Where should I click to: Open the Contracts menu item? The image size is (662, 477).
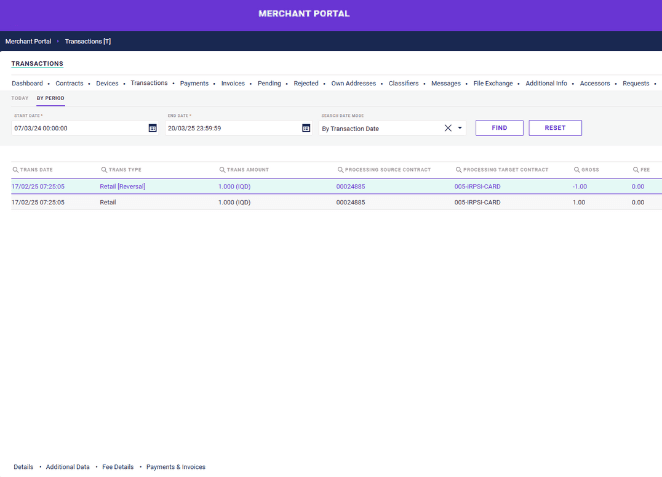pos(69,83)
